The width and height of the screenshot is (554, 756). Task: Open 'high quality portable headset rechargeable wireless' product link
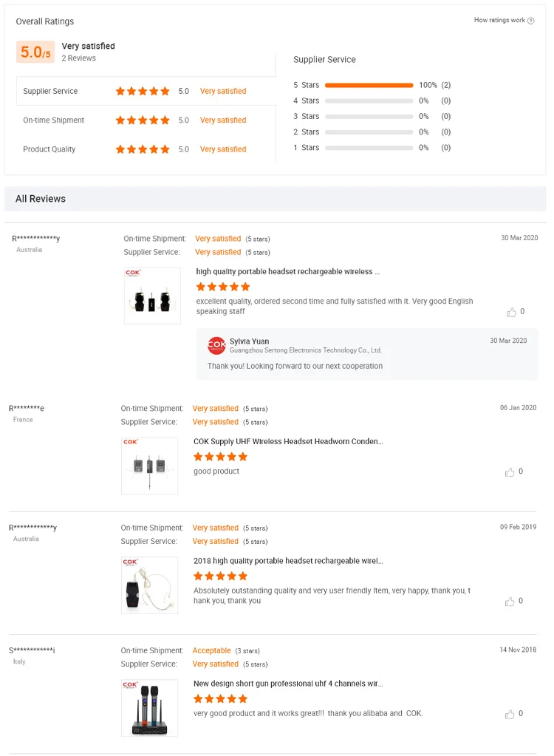[x=288, y=272]
